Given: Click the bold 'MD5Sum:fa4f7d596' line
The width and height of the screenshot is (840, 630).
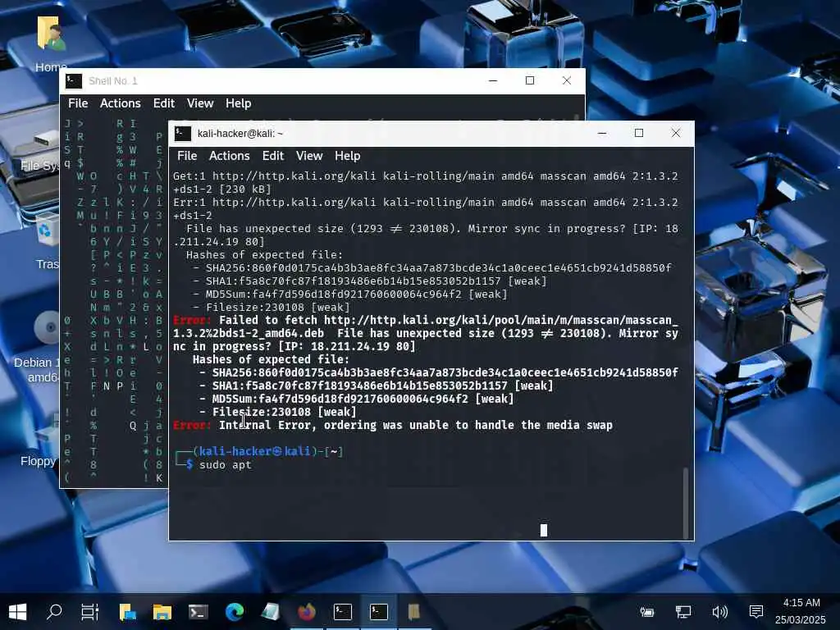Looking at the screenshot, I should 356,399.
